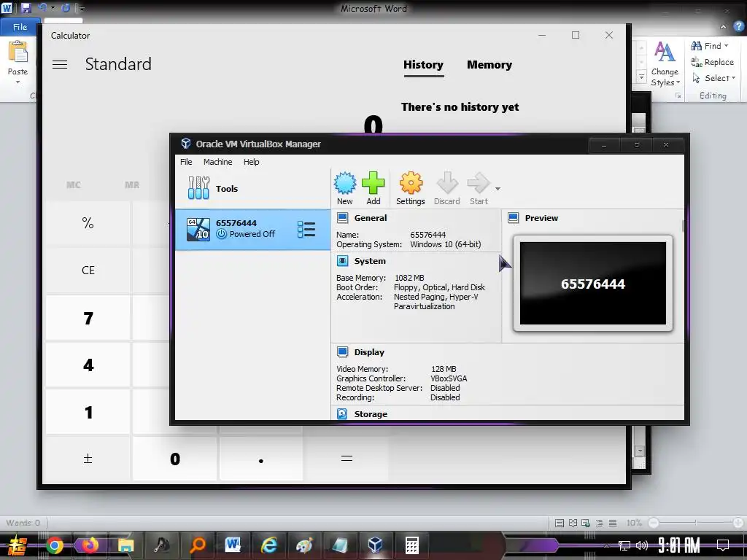Open the Paste options dropdown arrow
Screen dimensions: 747x560
(x=18, y=82)
